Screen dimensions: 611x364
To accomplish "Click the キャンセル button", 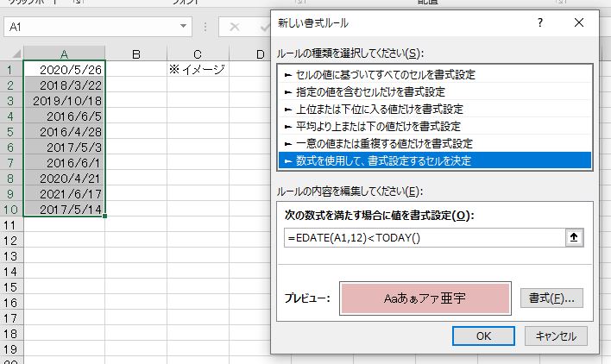I will pos(556,336).
